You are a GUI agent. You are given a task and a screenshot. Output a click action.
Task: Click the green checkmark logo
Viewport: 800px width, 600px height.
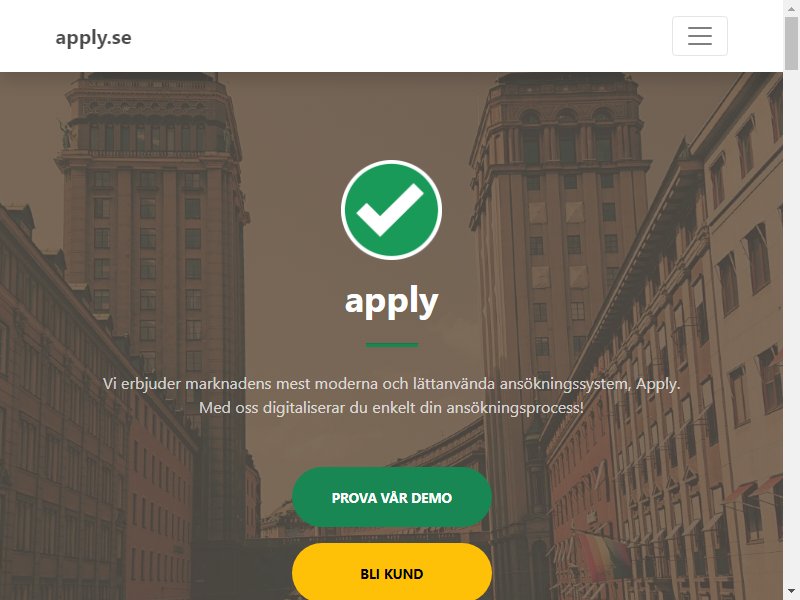[x=391, y=210]
